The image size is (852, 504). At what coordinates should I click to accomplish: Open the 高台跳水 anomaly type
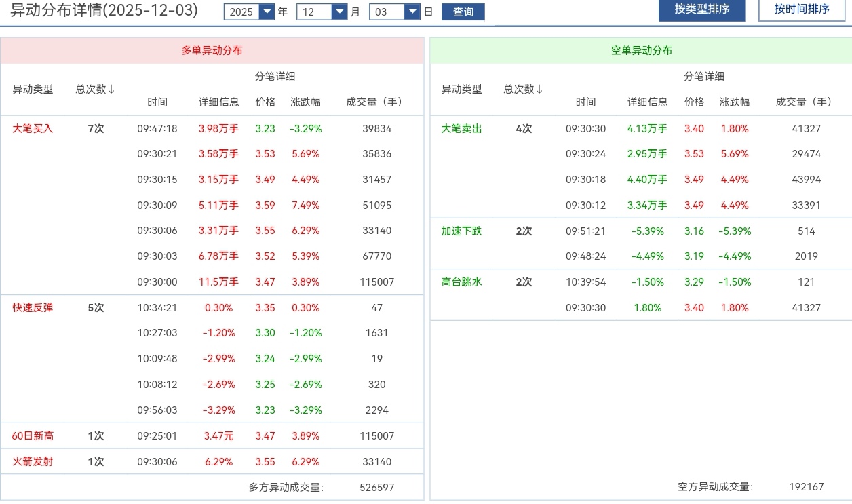coord(461,282)
